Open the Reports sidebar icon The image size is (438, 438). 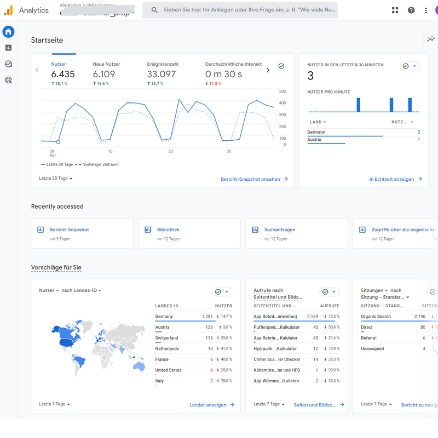point(8,48)
